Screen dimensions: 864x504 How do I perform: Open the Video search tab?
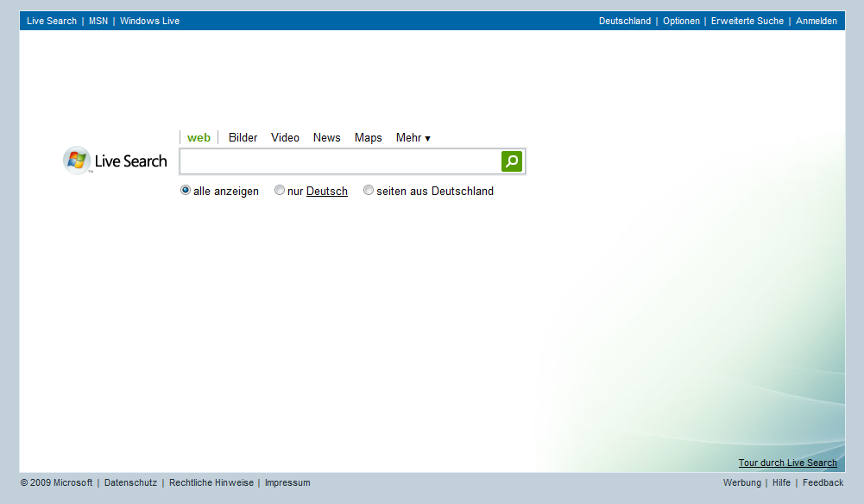click(285, 138)
